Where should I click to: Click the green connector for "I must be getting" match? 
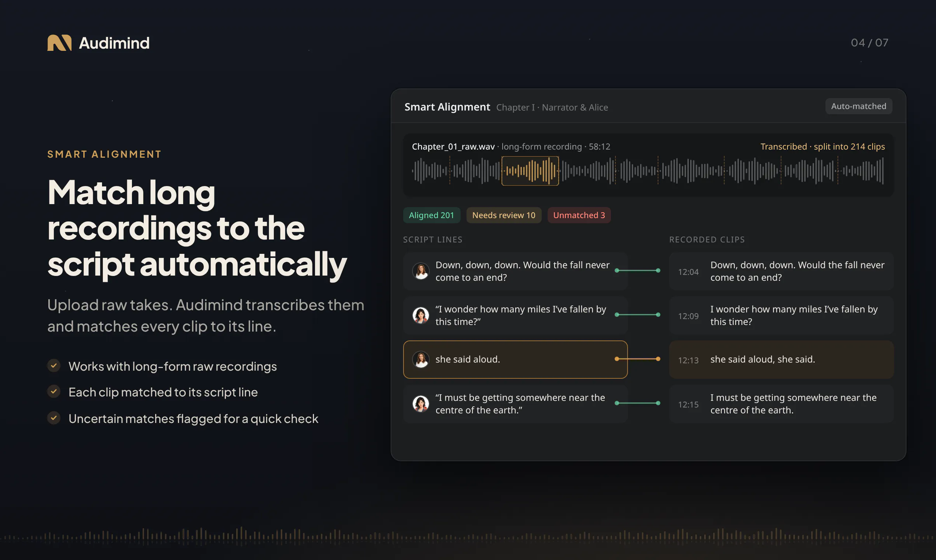click(x=638, y=403)
